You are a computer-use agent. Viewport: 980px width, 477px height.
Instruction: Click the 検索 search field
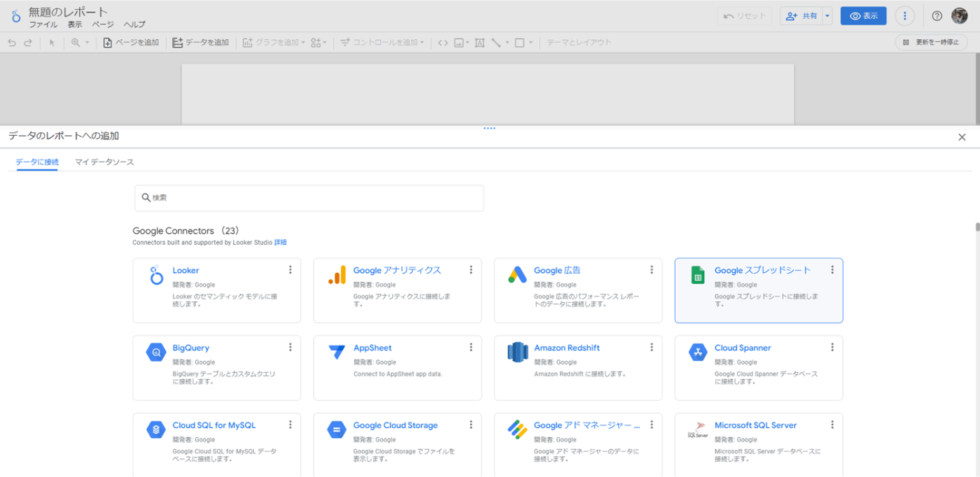pyautogui.click(x=309, y=198)
